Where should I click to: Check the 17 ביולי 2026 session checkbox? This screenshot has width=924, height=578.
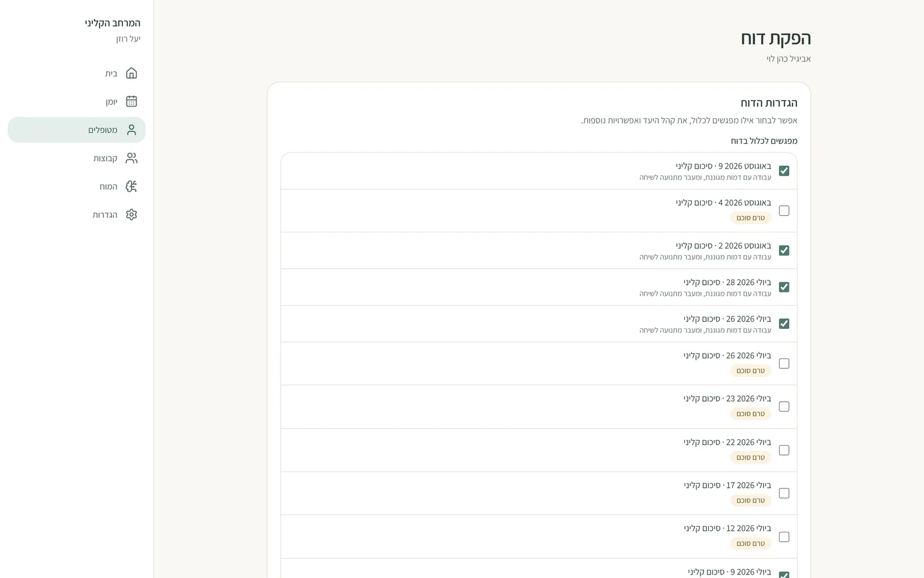(784, 493)
